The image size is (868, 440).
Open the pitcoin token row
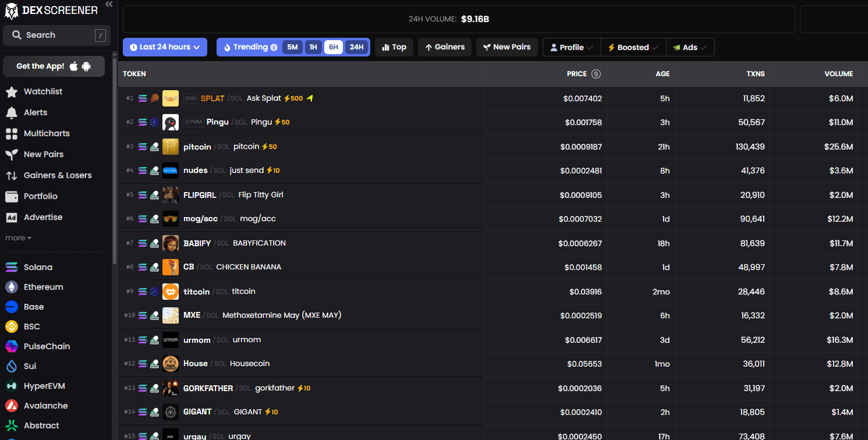pyautogui.click(x=493, y=147)
